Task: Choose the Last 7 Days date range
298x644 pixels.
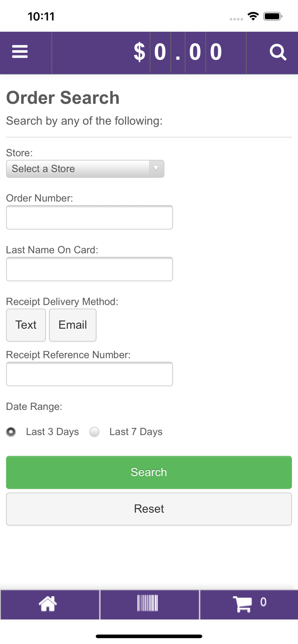Action: (94, 432)
